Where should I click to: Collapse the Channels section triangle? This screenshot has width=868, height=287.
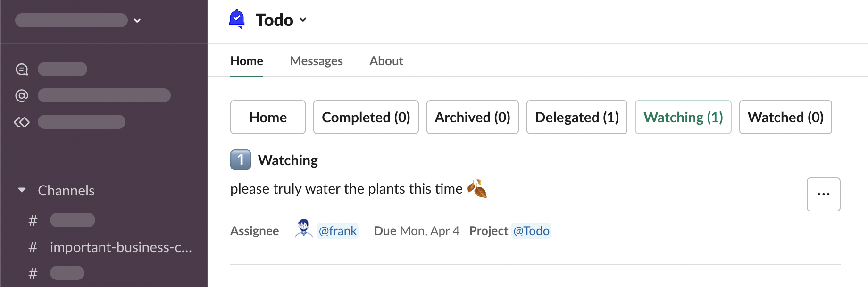22,190
